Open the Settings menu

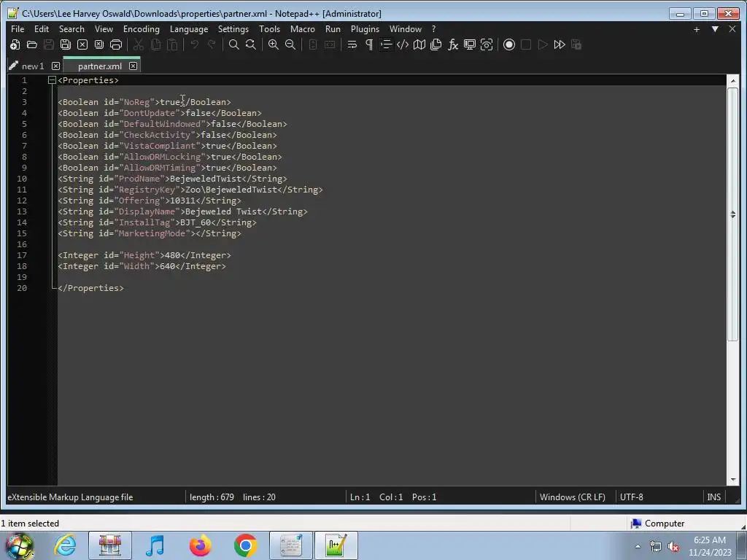233,29
